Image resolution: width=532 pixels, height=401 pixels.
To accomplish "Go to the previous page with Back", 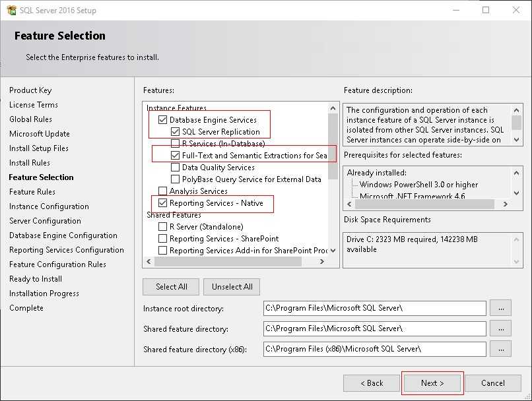I will point(372,383).
